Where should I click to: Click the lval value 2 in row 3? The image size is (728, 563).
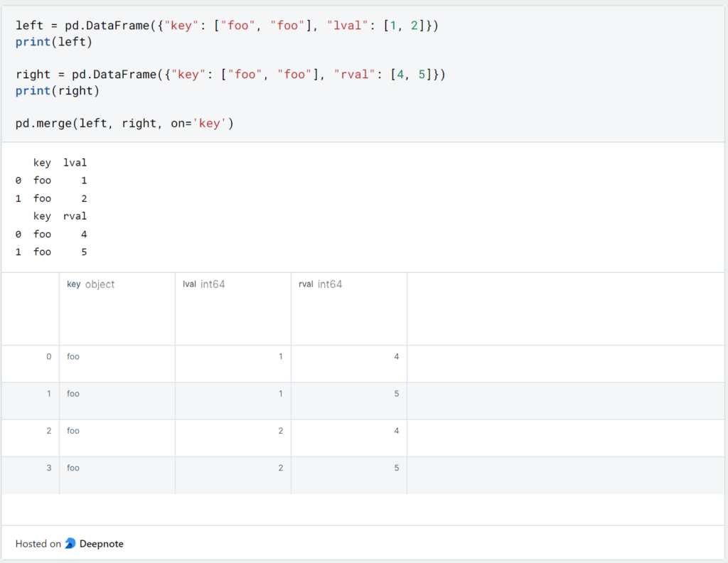click(280, 468)
